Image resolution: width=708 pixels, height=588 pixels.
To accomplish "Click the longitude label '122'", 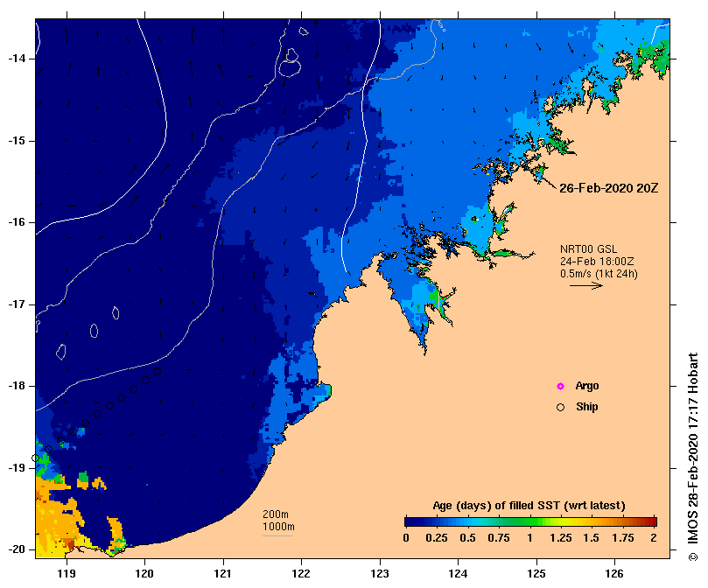I will tap(301, 573).
